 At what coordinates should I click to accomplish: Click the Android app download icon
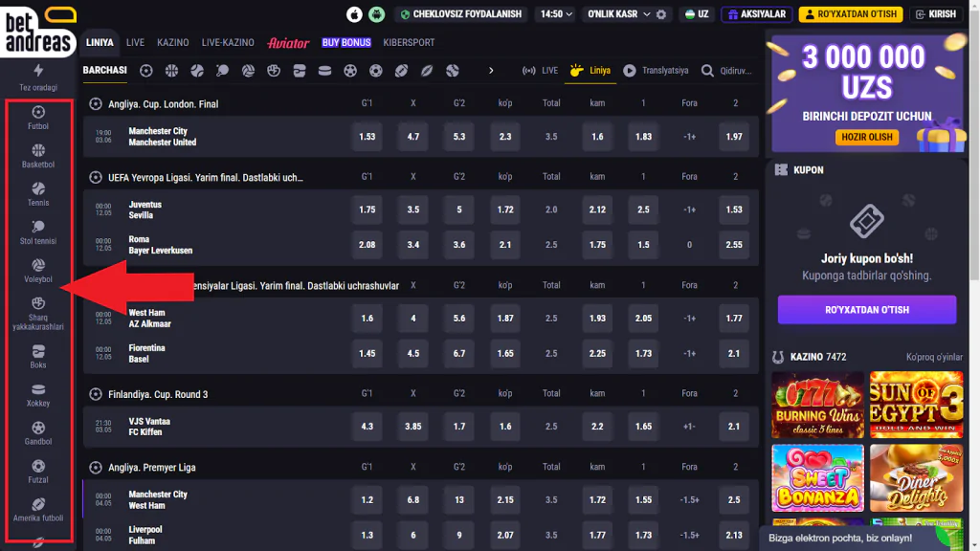coord(378,14)
